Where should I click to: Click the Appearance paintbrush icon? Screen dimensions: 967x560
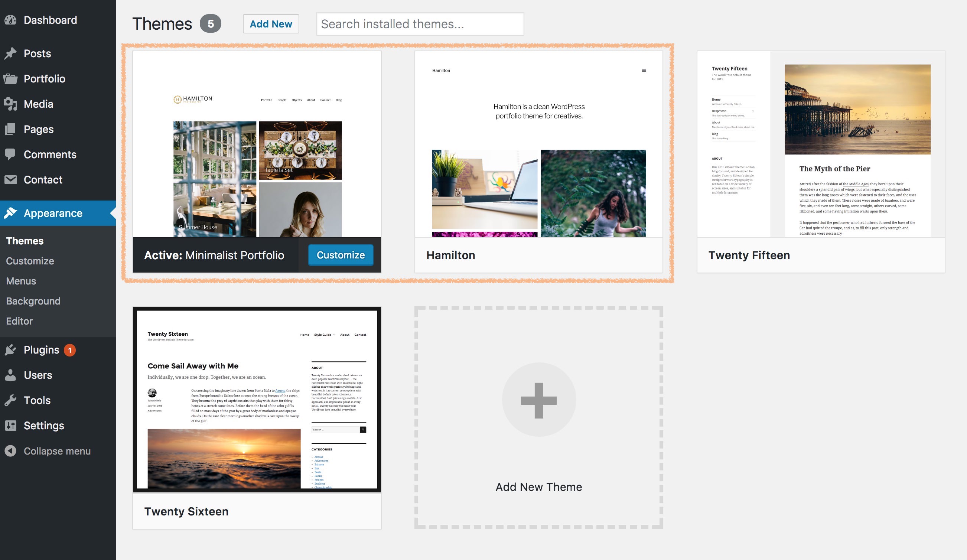click(11, 213)
